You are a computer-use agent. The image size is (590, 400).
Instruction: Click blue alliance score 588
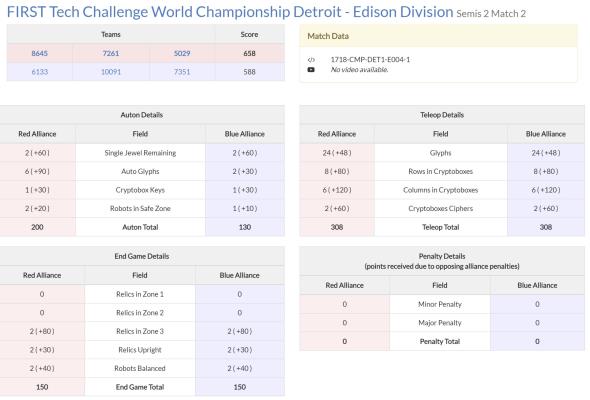pos(249,72)
